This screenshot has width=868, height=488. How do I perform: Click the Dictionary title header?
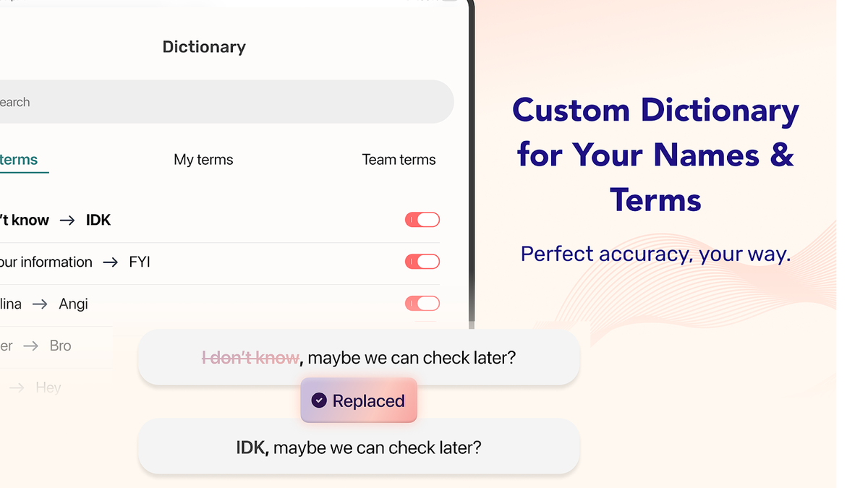click(203, 46)
